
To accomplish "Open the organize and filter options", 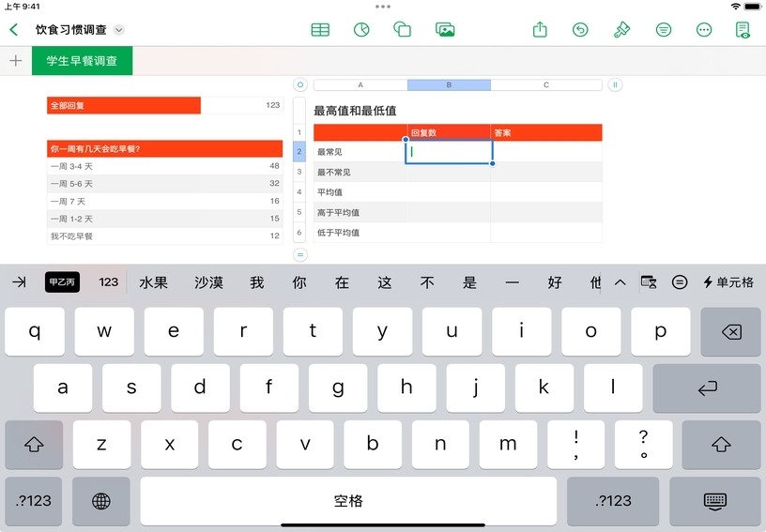I will click(664, 30).
